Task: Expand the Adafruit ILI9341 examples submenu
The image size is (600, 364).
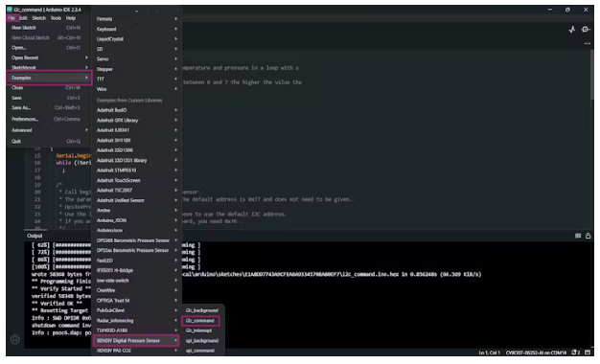Action: click(x=136, y=130)
